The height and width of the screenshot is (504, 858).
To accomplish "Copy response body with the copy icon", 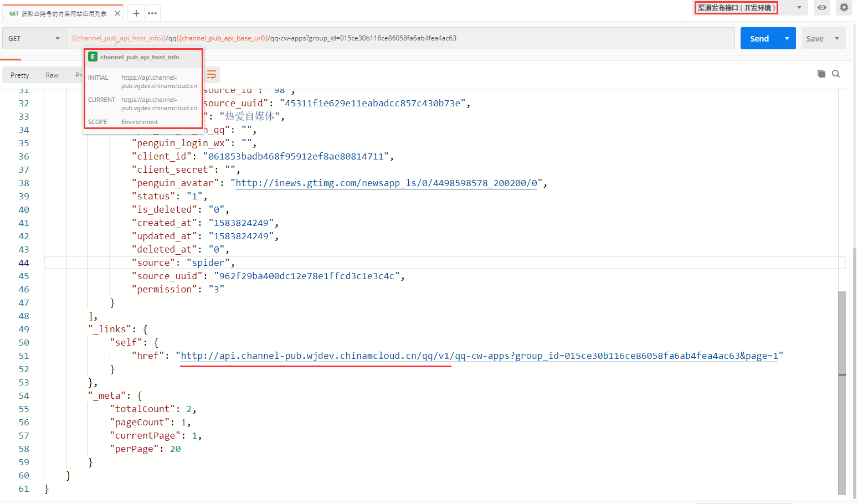I will coord(821,74).
